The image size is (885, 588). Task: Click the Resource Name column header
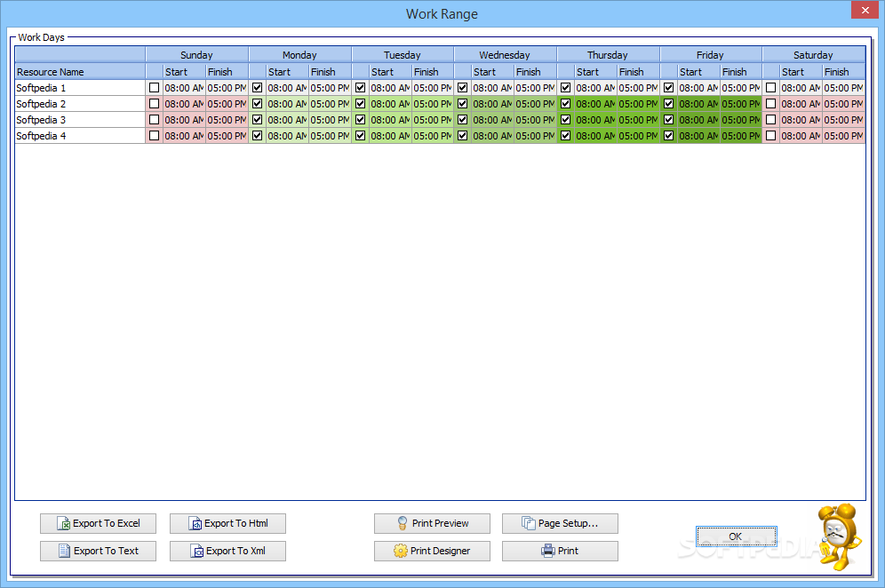(x=80, y=72)
